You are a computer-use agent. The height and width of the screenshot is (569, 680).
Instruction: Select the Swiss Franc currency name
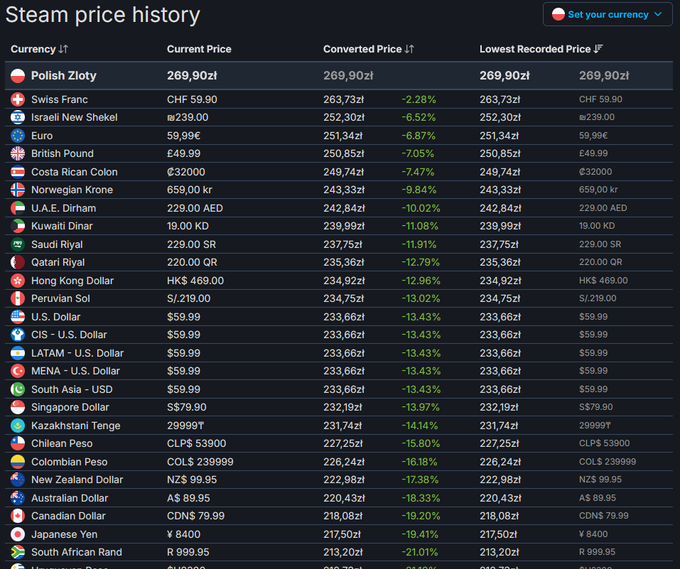pos(59,99)
